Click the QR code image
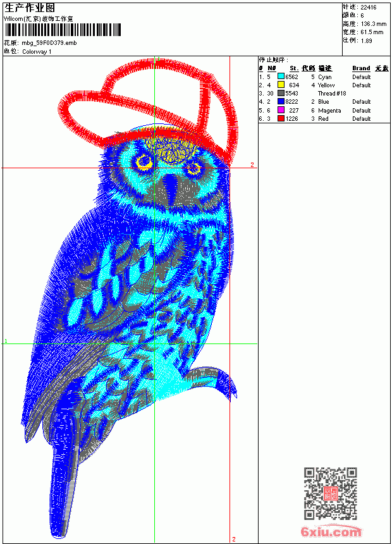The height and width of the screenshot is (544, 392). point(331,493)
